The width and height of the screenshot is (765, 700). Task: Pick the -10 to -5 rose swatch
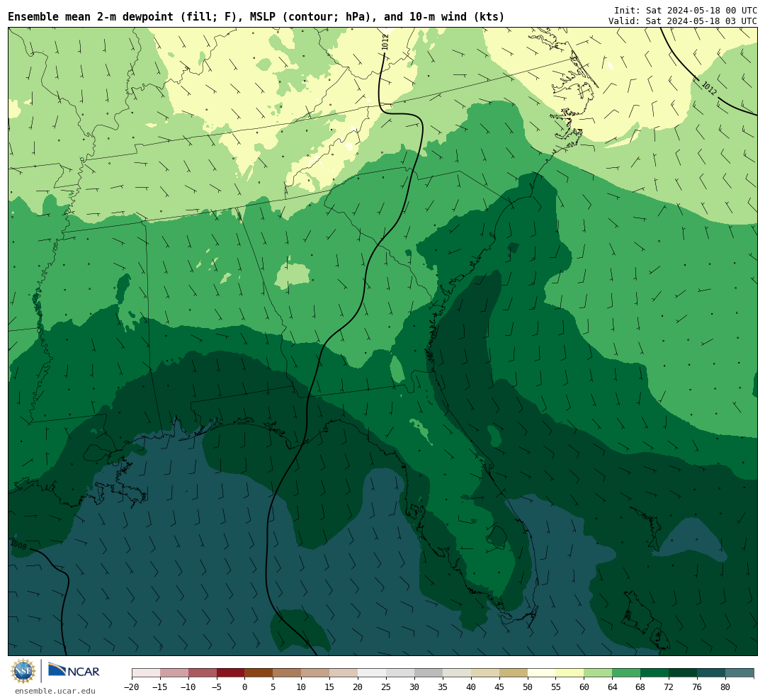click(x=203, y=673)
